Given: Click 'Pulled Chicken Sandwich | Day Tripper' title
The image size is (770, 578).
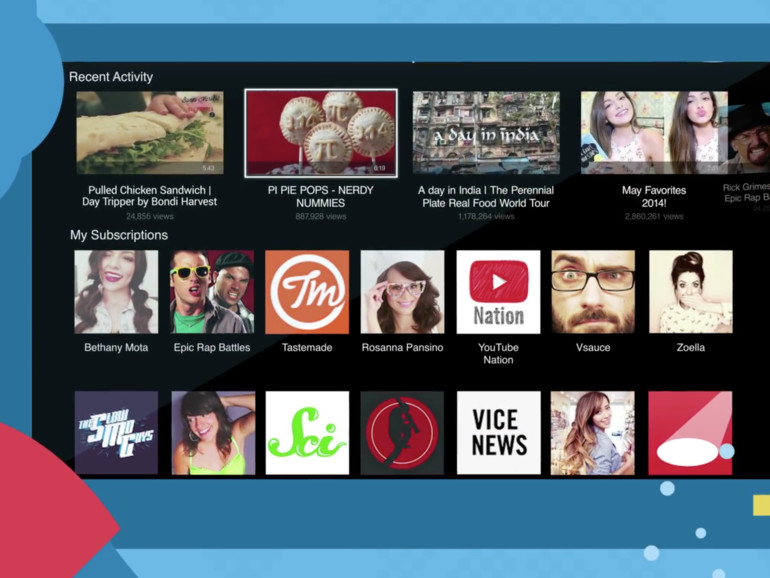Looking at the screenshot, I should tap(149, 196).
